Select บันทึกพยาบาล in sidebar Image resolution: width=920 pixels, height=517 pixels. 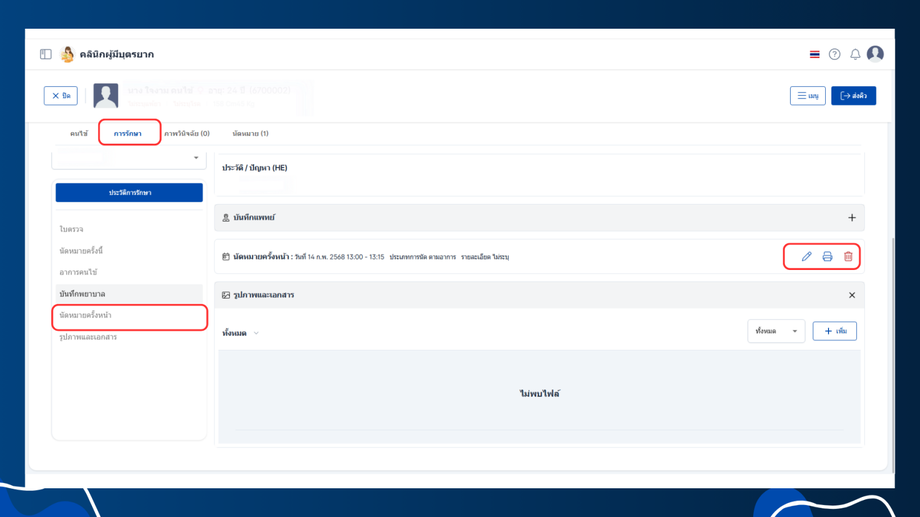click(129, 294)
